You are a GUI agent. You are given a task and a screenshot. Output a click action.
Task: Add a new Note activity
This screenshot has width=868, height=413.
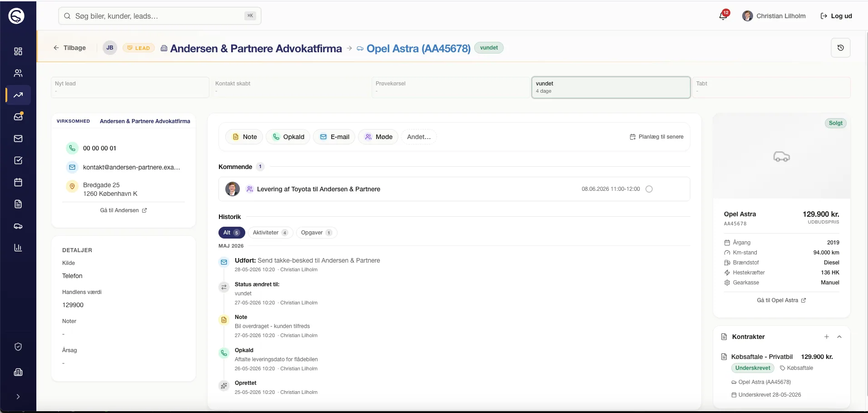point(244,137)
